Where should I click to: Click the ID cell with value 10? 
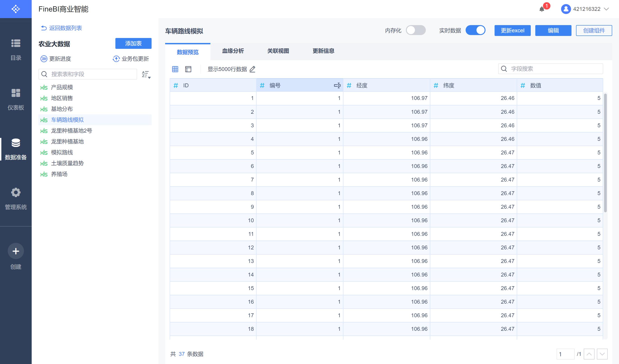point(213,220)
